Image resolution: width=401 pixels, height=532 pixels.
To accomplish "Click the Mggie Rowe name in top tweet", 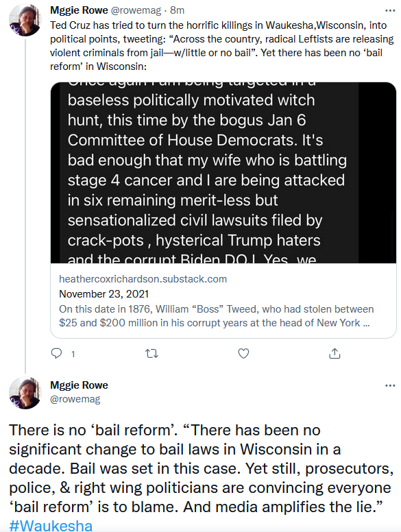I will [x=79, y=10].
